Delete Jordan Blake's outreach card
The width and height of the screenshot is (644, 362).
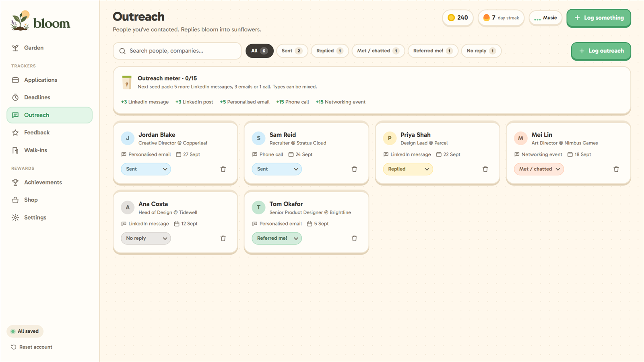(x=223, y=169)
